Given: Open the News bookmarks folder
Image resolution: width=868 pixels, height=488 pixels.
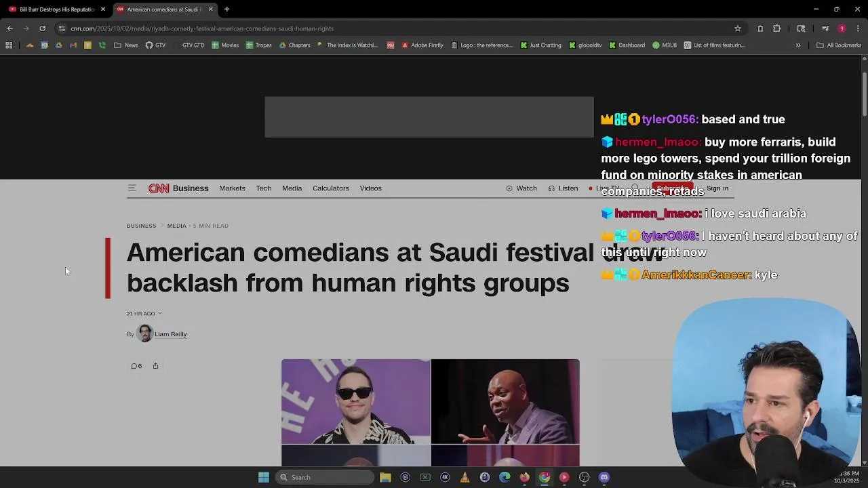Looking at the screenshot, I should tap(126, 45).
